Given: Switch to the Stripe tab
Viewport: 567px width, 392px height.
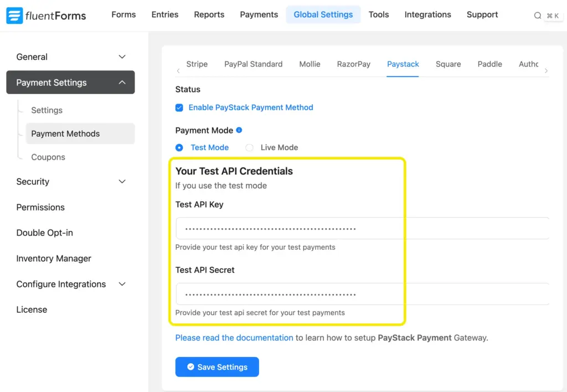Looking at the screenshot, I should coord(197,64).
